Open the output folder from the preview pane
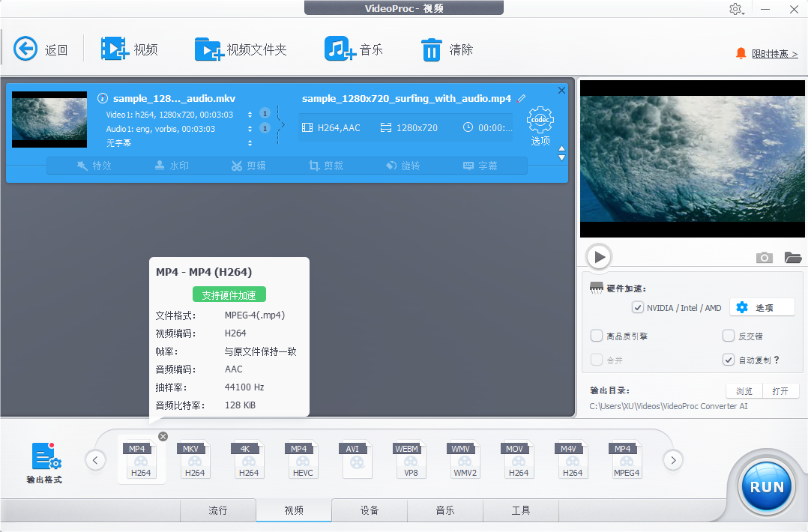This screenshot has height=532, width=808. (792, 257)
